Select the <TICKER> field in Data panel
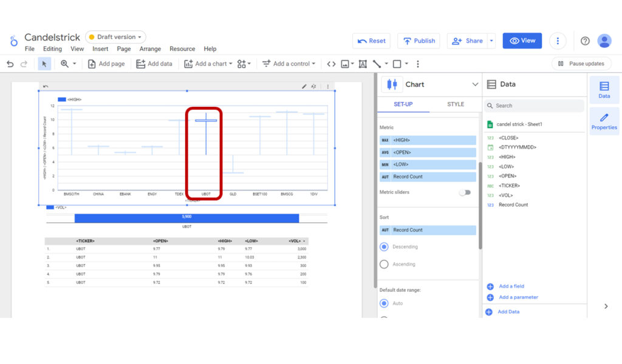Viewport: 622px width, 364px height. coord(509,186)
